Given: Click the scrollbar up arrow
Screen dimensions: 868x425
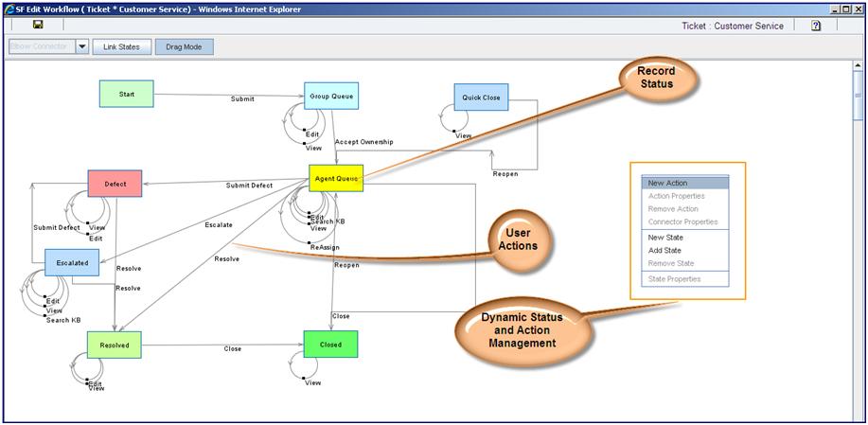Looking at the screenshot, I should (x=858, y=64).
